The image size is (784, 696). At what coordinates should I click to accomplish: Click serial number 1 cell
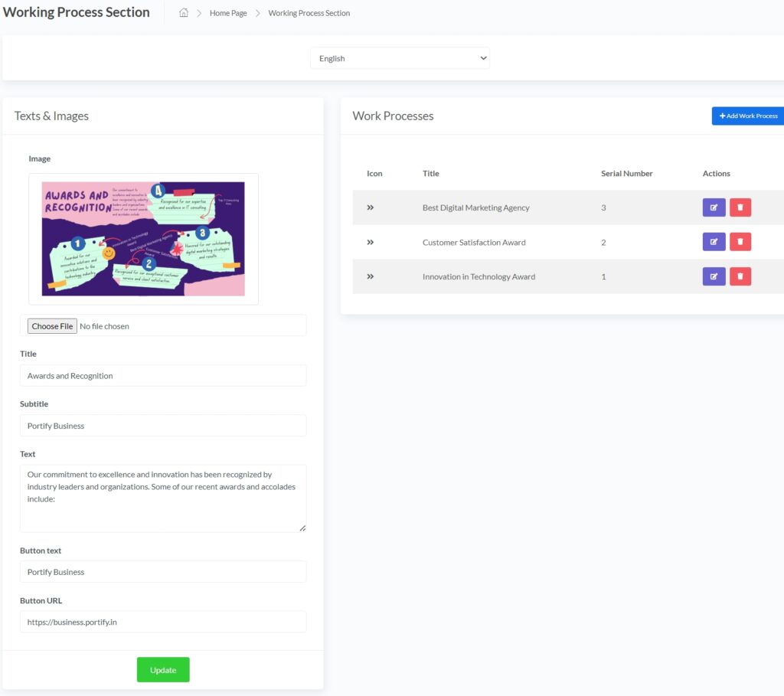pyautogui.click(x=603, y=276)
